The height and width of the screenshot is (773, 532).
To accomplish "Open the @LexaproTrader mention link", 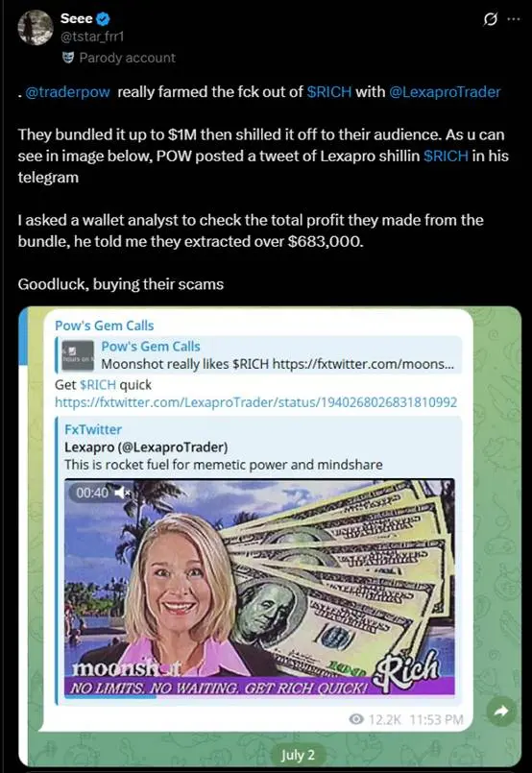I will [445, 92].
